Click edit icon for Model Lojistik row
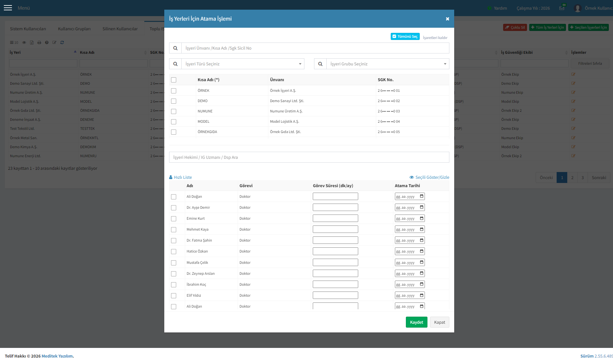613x364 pixels. coord(573,101)
